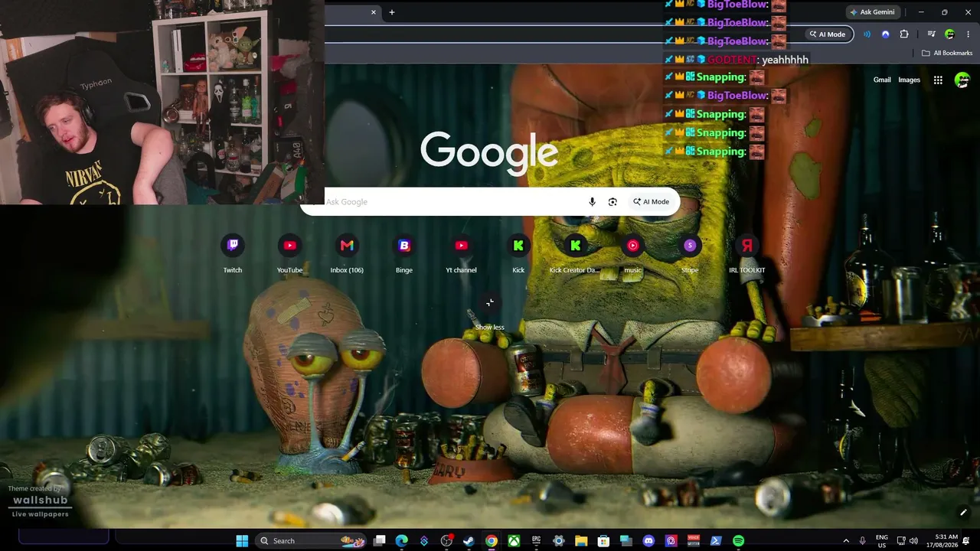Close the current Chrome tab
The image size is (980, 551).
tap(374, 12)
